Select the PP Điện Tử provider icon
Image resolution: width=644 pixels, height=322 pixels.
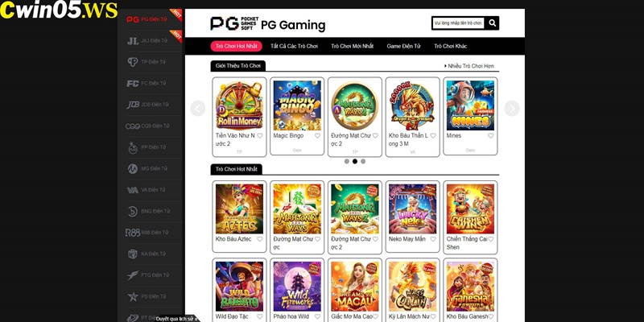[x=133, y=147]
